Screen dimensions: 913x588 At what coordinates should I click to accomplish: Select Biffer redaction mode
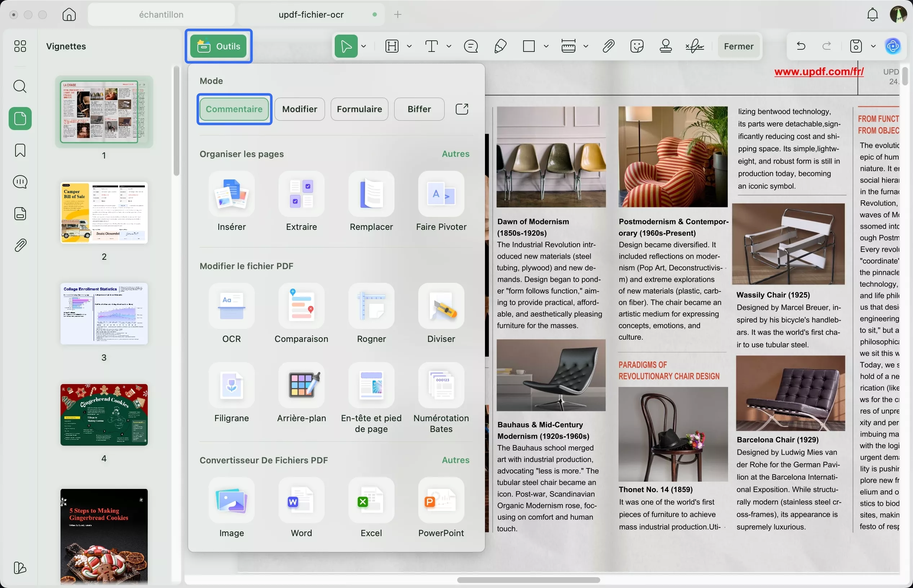click(419, 109)
